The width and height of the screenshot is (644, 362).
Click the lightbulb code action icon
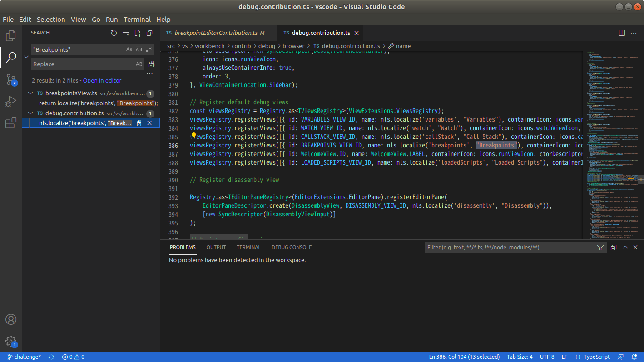(x=193, y=136)
